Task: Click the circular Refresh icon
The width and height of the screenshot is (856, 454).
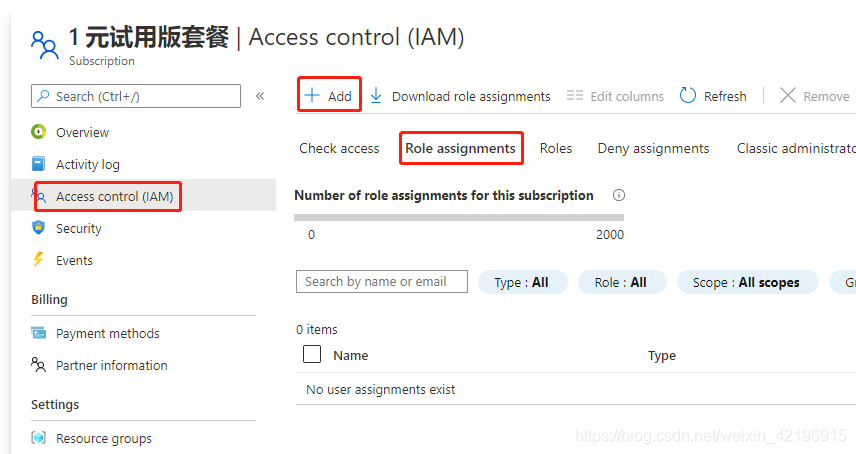Action: 688,95
